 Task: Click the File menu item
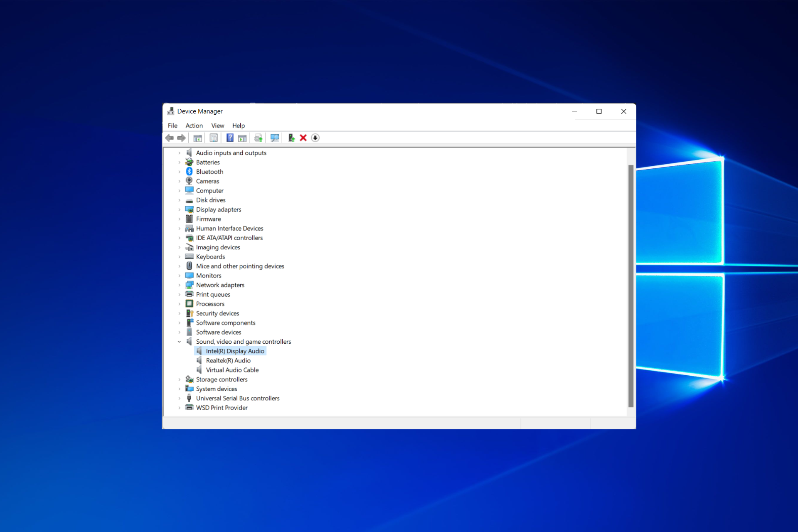click(173, 125)
